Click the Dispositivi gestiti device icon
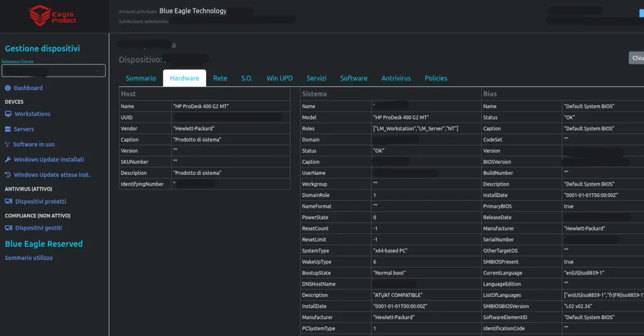This screenshot has width=644, height=336. (9, 228)
